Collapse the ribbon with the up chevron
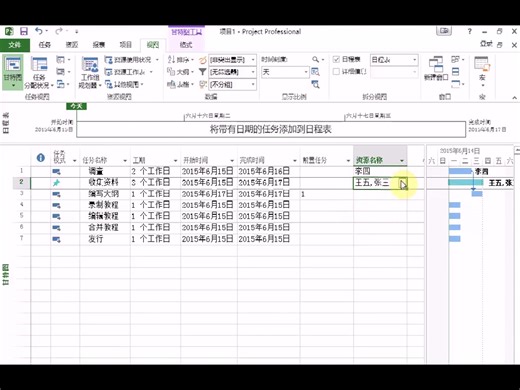 [x=514, y=98]
